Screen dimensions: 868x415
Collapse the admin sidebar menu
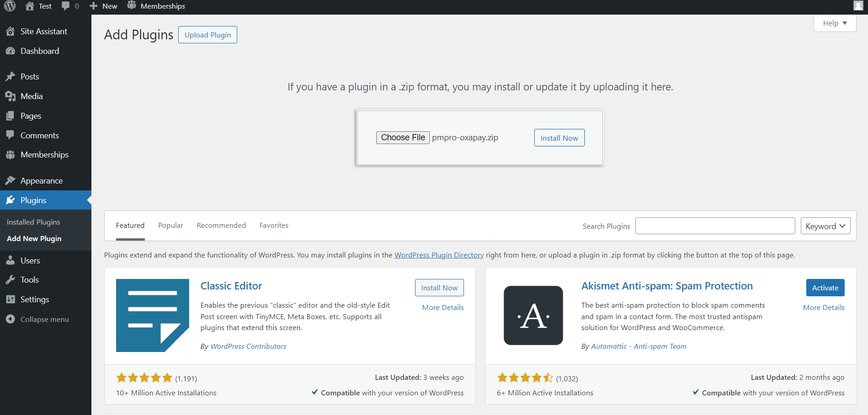pyautogui.click(x=37, y=319)
